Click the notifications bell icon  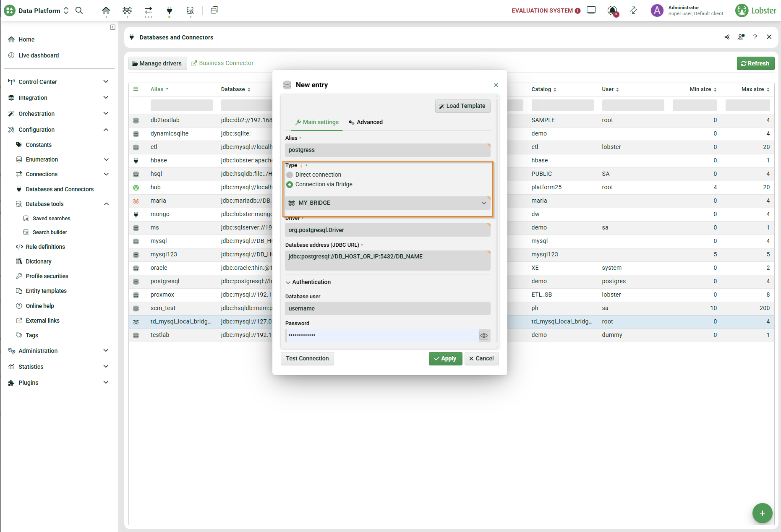(612, 10)
